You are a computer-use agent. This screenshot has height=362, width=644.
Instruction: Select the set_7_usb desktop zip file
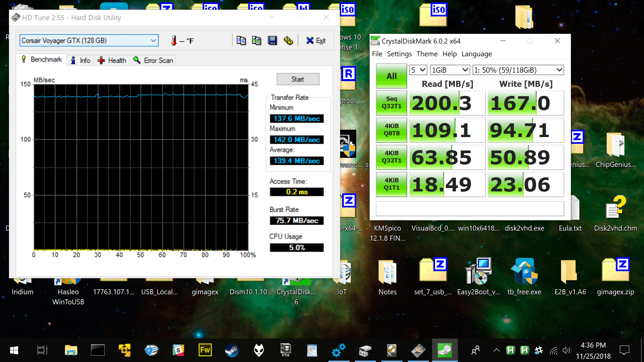pos(433,277)
